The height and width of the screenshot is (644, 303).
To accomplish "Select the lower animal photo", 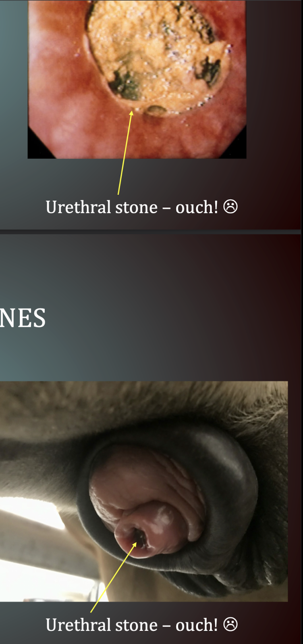I will click(144, 491).
